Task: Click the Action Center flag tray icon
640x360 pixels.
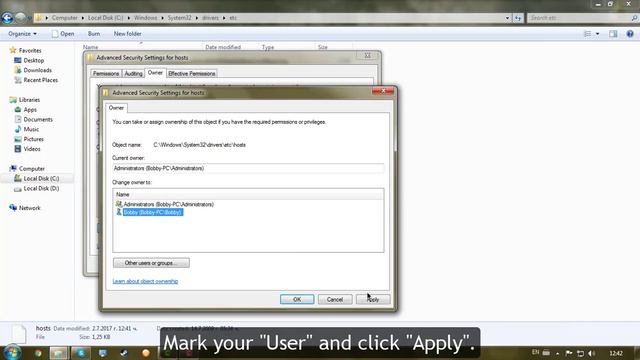Action: [569, 353]
